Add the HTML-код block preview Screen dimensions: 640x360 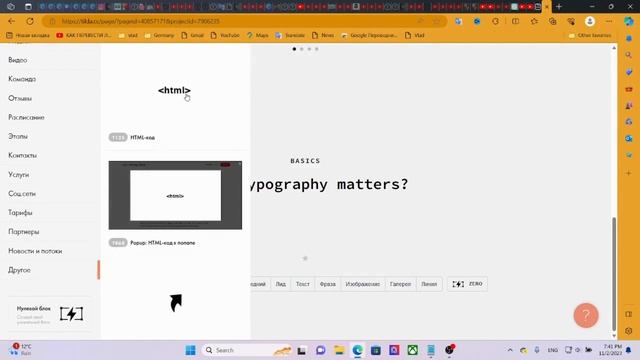point(174,90)
